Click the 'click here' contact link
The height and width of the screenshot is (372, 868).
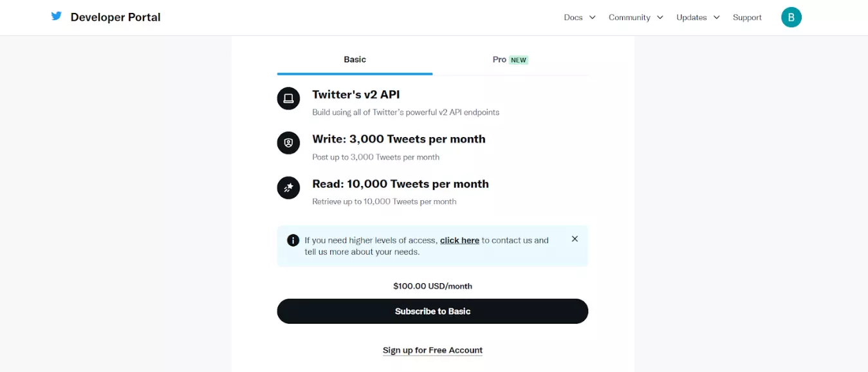click(x=459, y=240)
